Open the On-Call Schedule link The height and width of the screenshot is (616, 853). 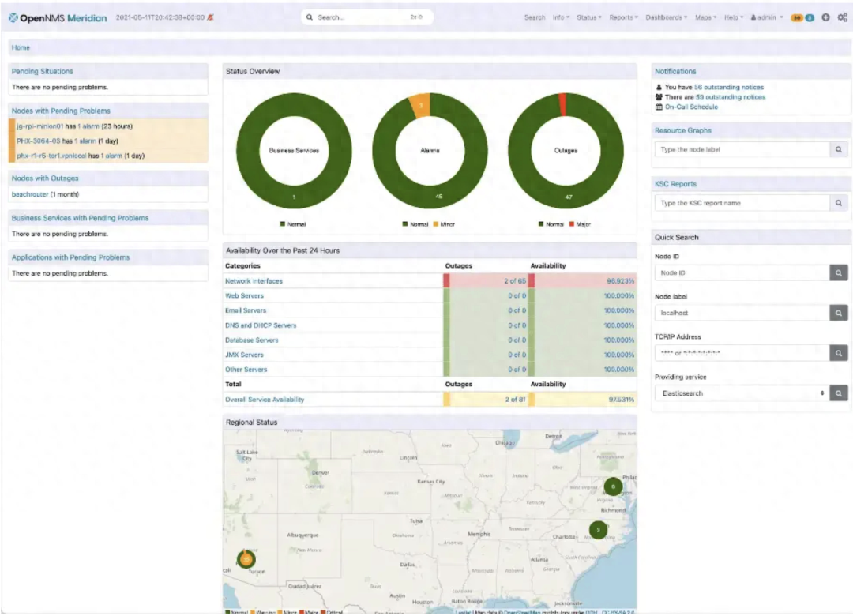[691, 107]
